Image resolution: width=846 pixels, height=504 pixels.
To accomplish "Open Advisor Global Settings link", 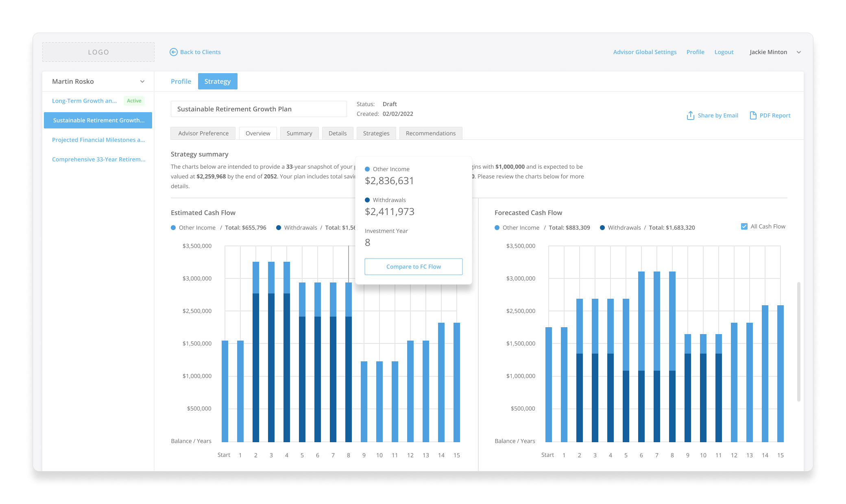I will pos(645,52).
